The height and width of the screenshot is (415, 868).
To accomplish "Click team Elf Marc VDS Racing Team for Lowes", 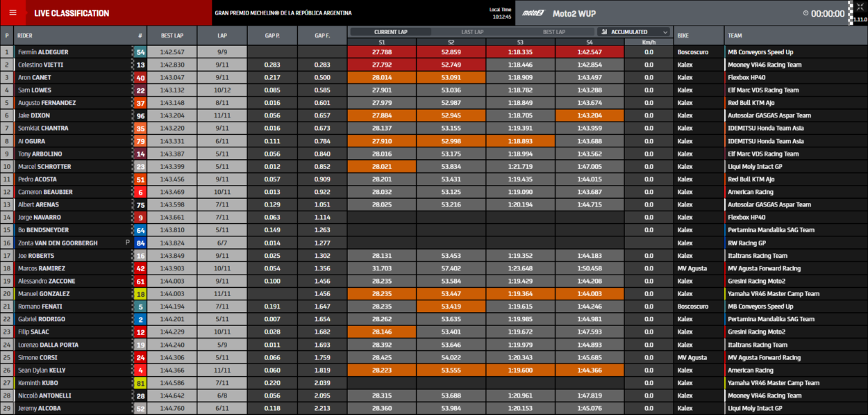I will 762,90.
